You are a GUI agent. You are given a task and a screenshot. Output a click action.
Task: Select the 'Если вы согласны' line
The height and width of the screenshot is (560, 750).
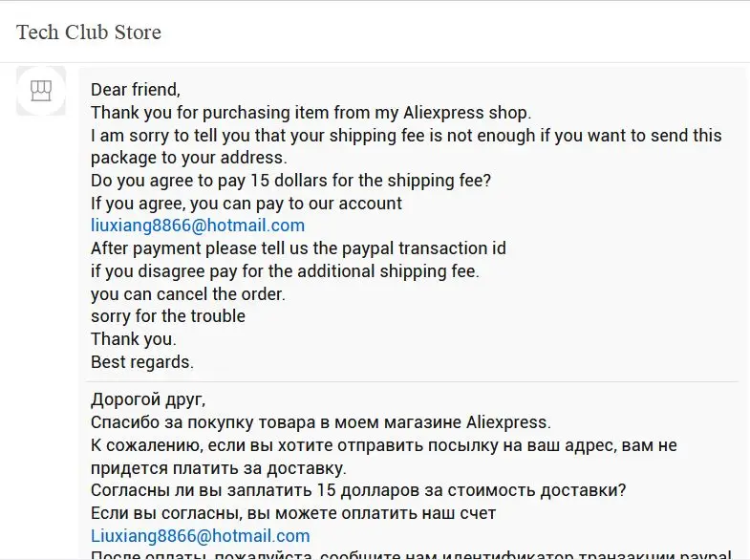(293, 513)
